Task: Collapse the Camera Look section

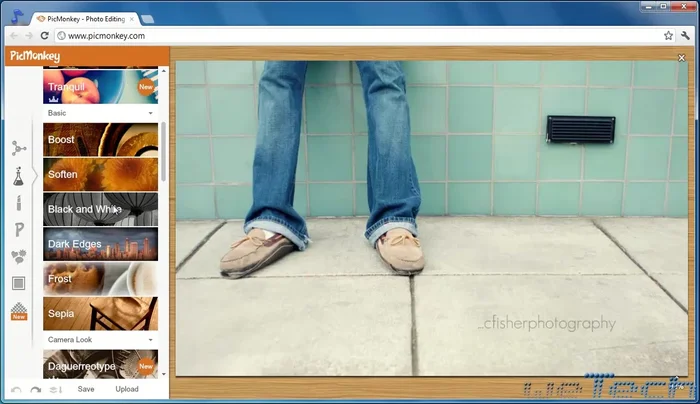Action: [151, 341]
